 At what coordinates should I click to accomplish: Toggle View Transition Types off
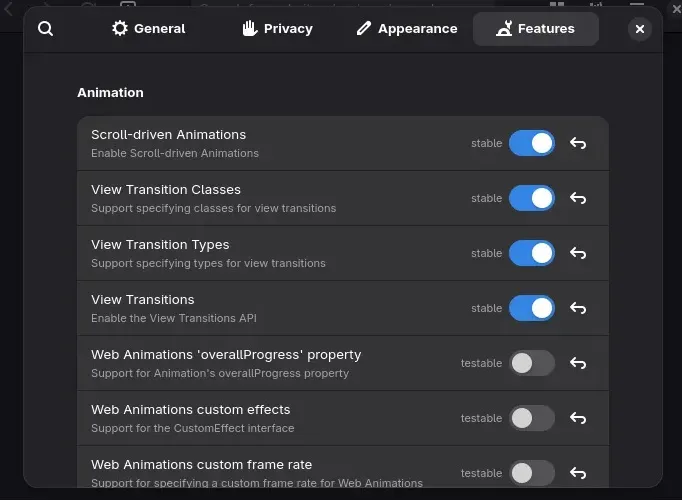pyautogui.click(x=532, y=253)
